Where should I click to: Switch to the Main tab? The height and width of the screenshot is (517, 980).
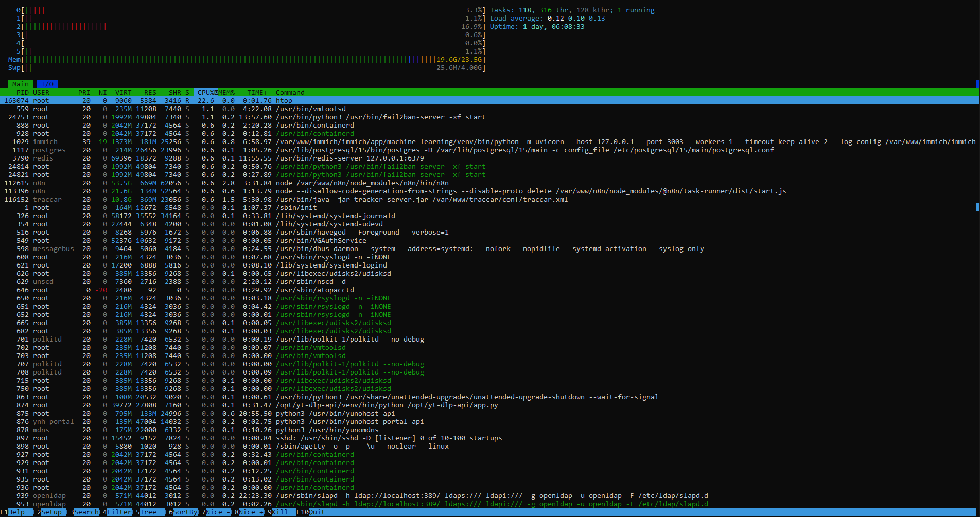(x=21, y=84)
